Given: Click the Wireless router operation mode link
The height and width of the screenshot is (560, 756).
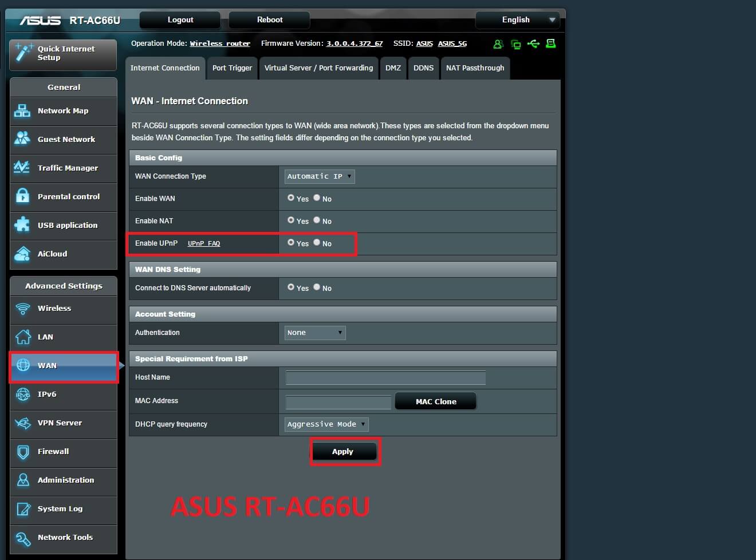Looking at the screenshot, I should pos(220,44).
